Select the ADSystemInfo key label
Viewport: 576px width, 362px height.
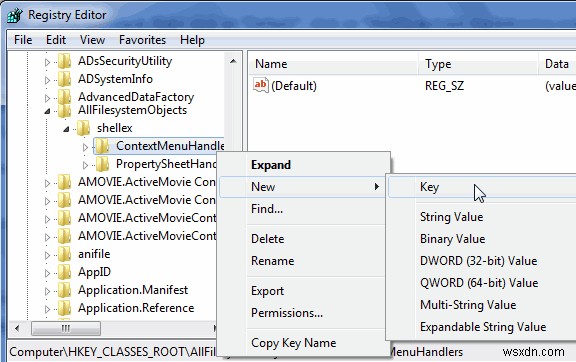(x=115, y=79)
